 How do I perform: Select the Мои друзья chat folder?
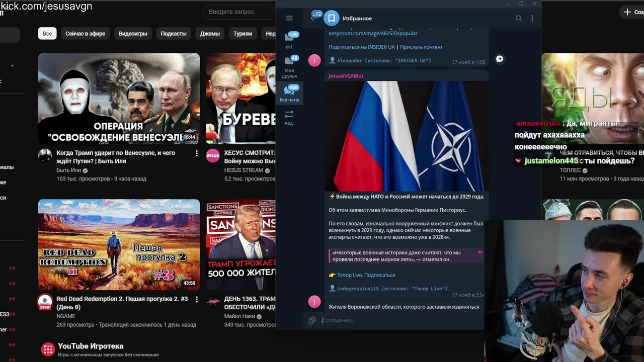pos(289,67)
